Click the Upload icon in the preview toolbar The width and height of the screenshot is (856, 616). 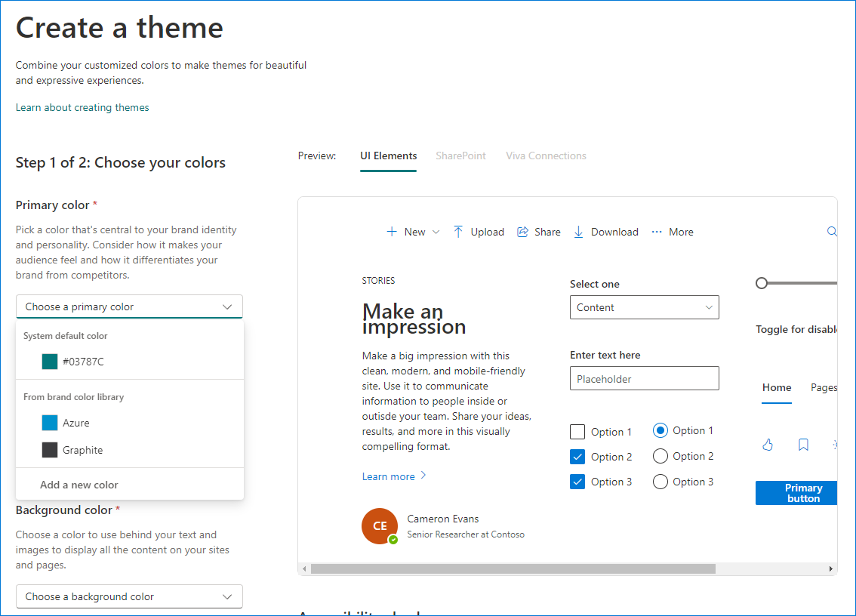point(459,232)
